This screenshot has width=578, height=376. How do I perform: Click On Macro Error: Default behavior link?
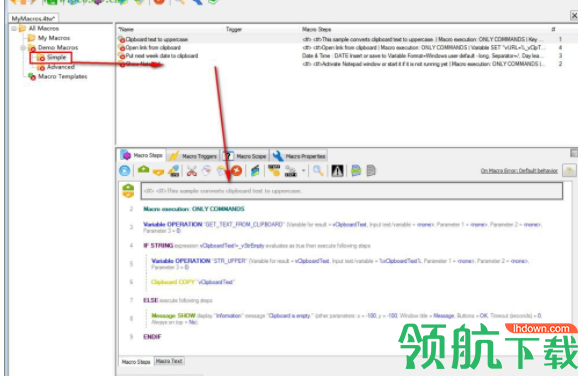519,171
